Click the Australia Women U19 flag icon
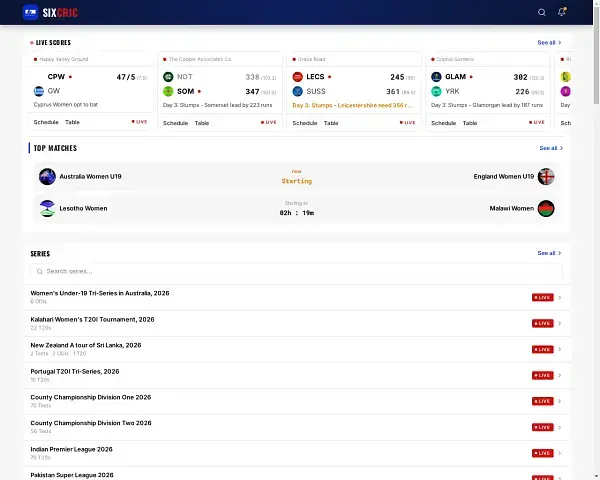Screen dimensions: 600x480 point(46,177)
